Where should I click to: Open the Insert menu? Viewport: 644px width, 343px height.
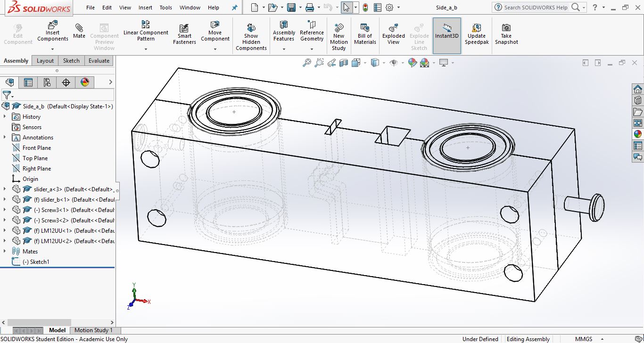click(145, 8)
